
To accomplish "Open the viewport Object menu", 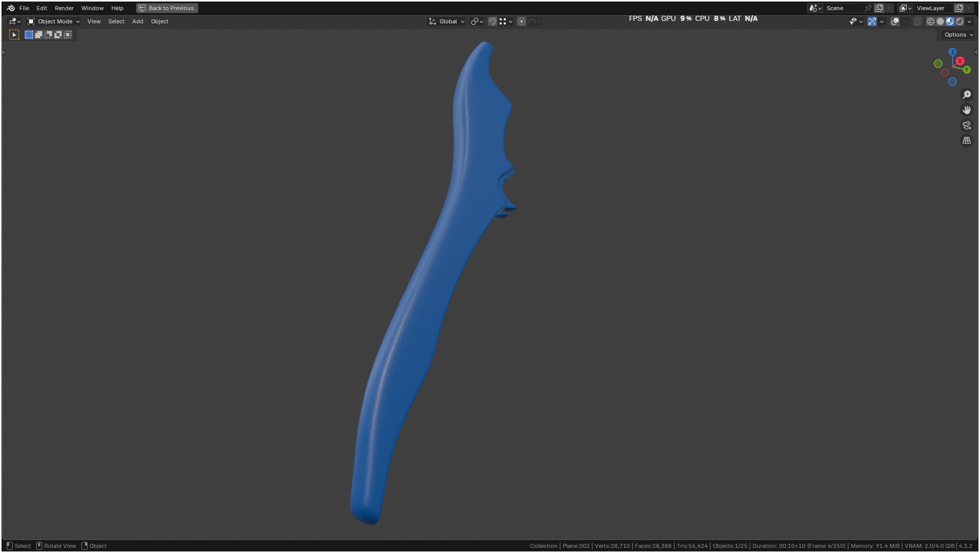I will pyautogui.click(x=159, y=21).
